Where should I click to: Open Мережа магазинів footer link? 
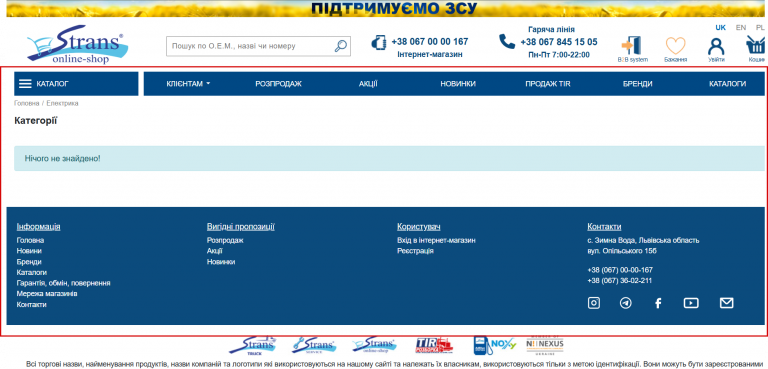(47, 294)
